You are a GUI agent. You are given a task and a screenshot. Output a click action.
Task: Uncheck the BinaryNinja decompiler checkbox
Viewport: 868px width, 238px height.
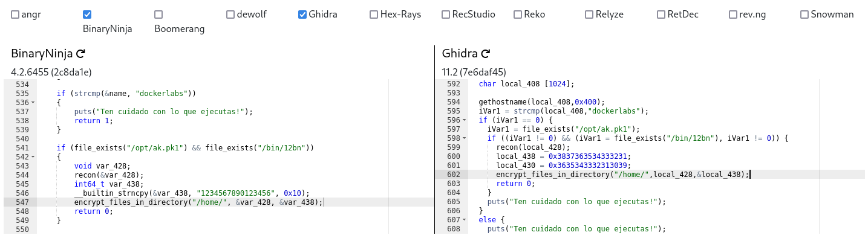(x=87, y=14)
